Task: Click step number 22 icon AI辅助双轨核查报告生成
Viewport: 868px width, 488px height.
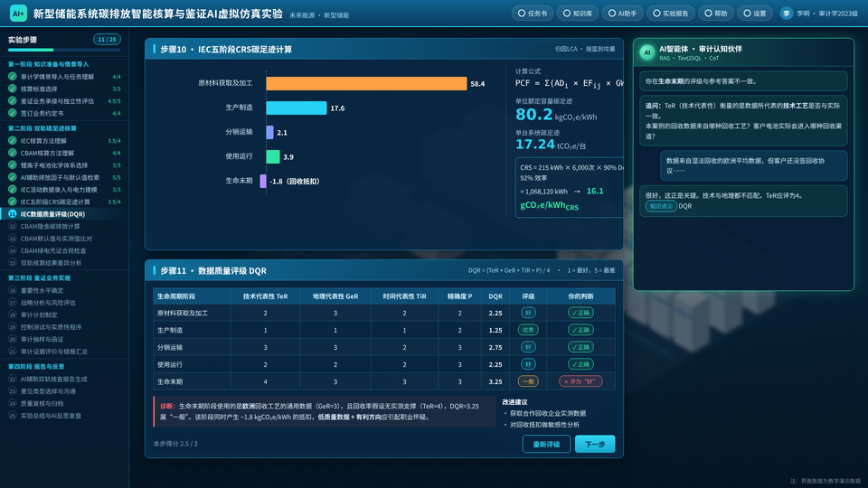Action: [x=12, y=379]
